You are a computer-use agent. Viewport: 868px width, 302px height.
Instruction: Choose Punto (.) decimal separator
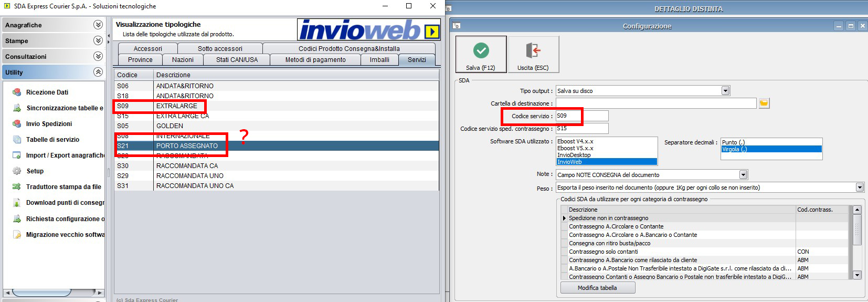[771, 142]
